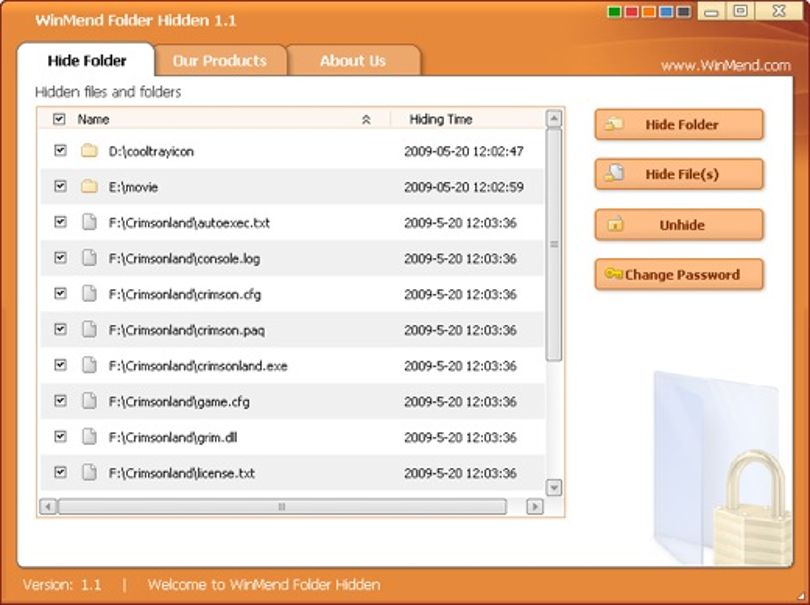810x605 pixels.
Task: Click the folder icon beside D:\cooltrayicon
Action: pyautogui.click(x=89, y=151)
